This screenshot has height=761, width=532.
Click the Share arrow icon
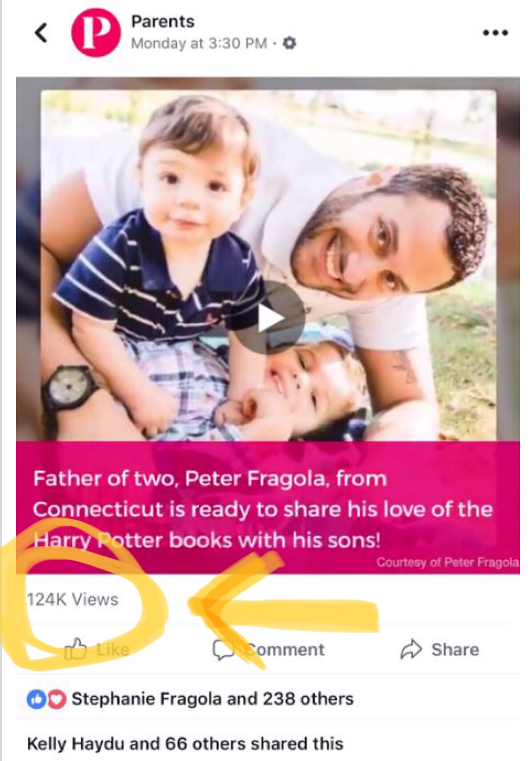click(x=411, y=649)
